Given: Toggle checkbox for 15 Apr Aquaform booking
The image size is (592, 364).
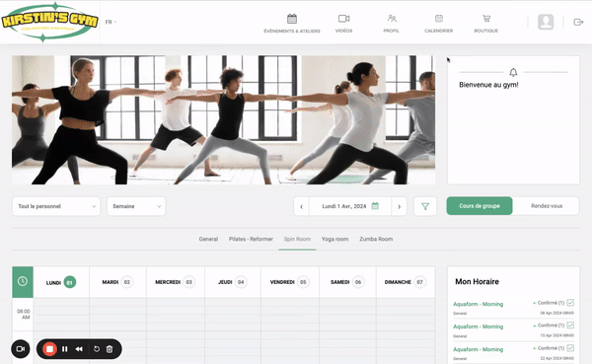Looking at the screenshot, I should click(570, 326).
